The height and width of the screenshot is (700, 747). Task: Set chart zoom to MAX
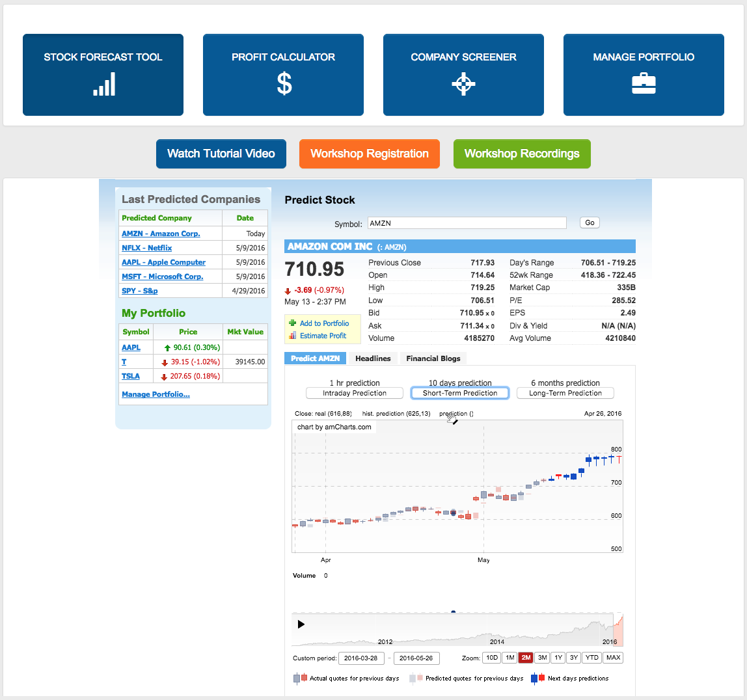[x=613, y=658]
